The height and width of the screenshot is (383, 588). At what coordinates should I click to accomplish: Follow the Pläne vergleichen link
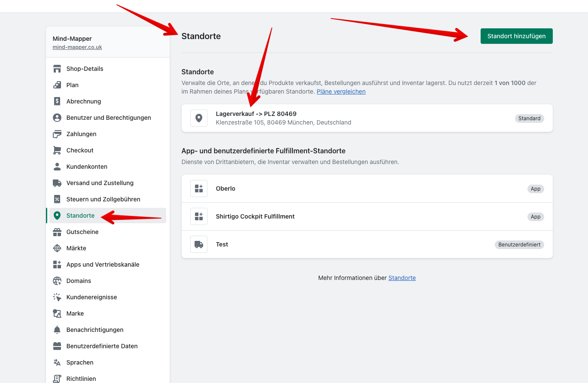click(341, 91)
